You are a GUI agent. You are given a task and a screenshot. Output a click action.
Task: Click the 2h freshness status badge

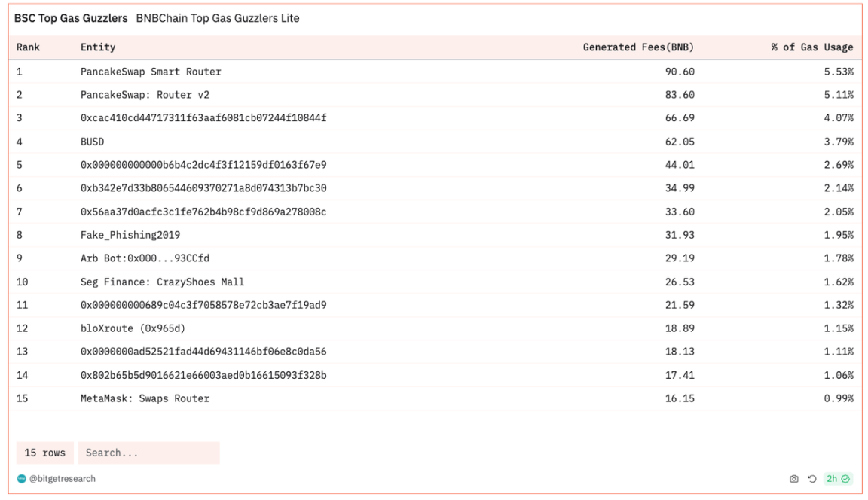[x=838, y=479]
